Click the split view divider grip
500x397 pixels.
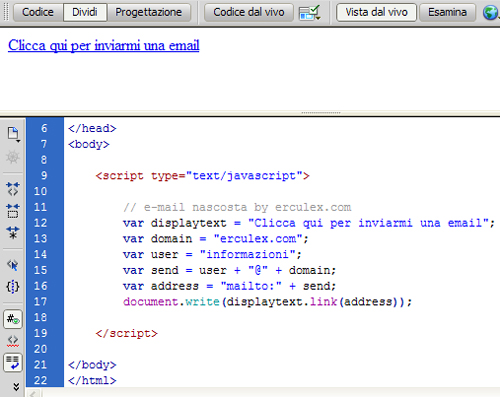tap(321, 113)
